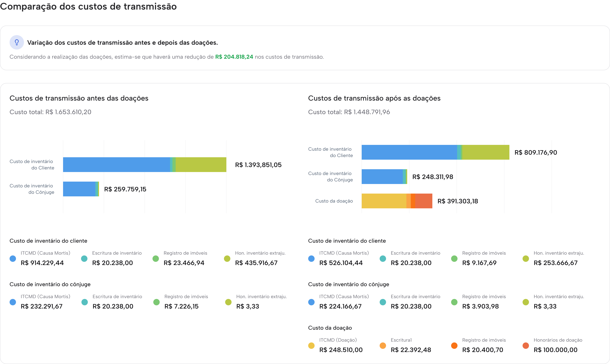Click 'Custo total: R$ 1.448.791,96' text
Viewport: 610px width, 364px height.
[x=349, y=112]
